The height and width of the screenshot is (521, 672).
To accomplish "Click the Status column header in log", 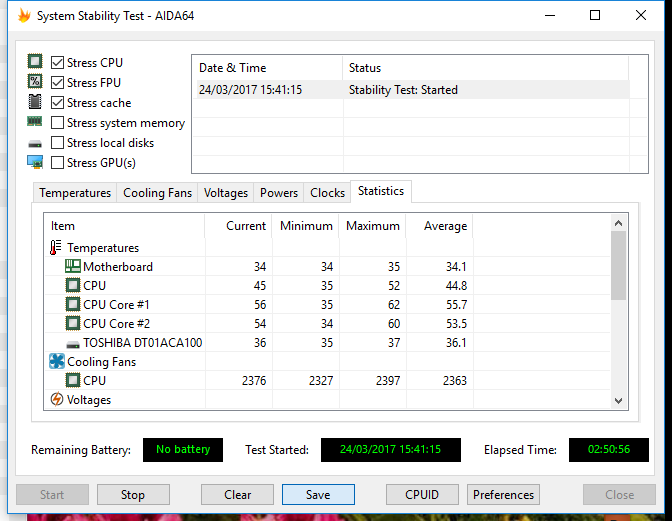I will 486,68.
